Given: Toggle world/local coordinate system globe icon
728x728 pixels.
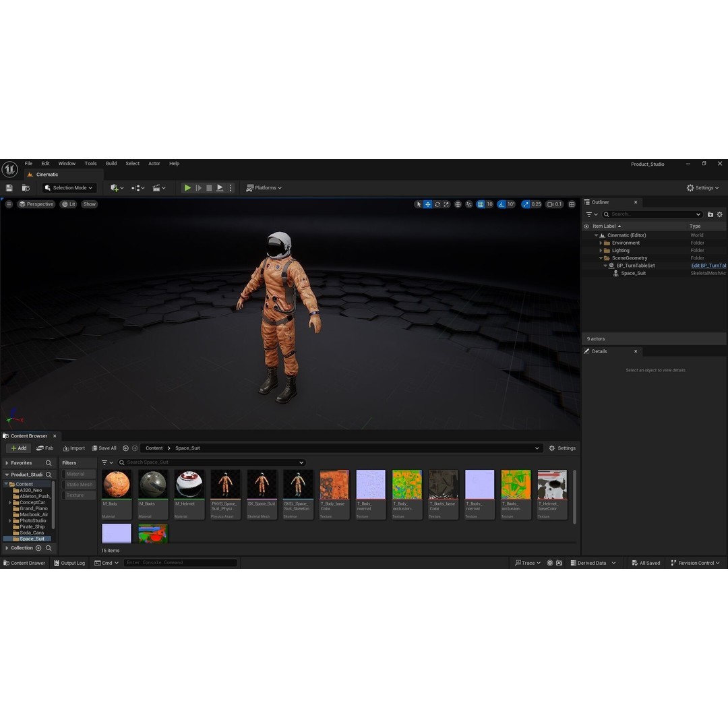Looking at the screenshot, I should coord(458,204).
